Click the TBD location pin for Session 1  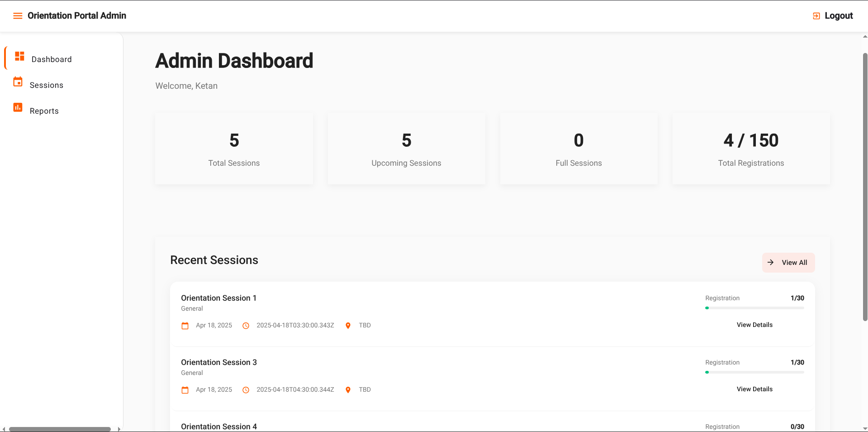click(x=347, y=325)
